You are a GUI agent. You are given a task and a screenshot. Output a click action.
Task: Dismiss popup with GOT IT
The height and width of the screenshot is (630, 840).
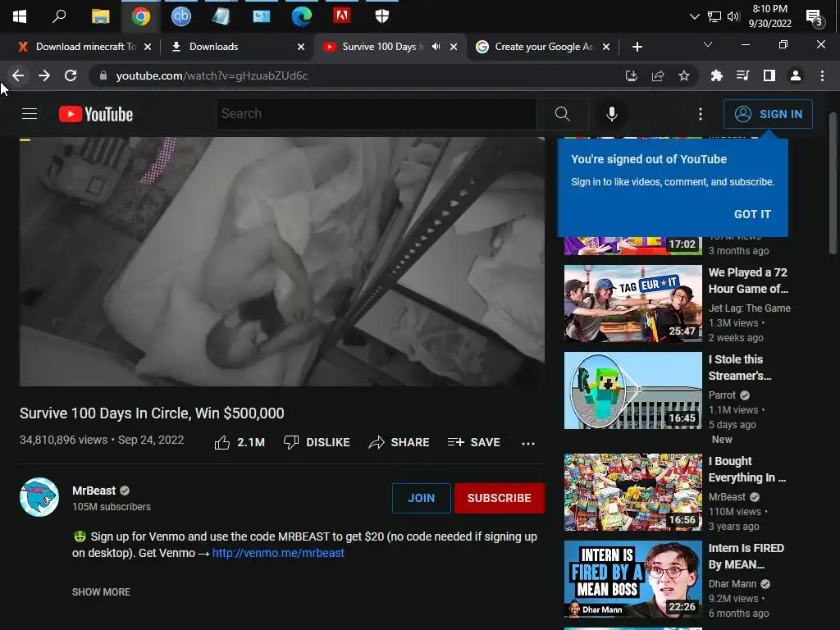[752, 214]
